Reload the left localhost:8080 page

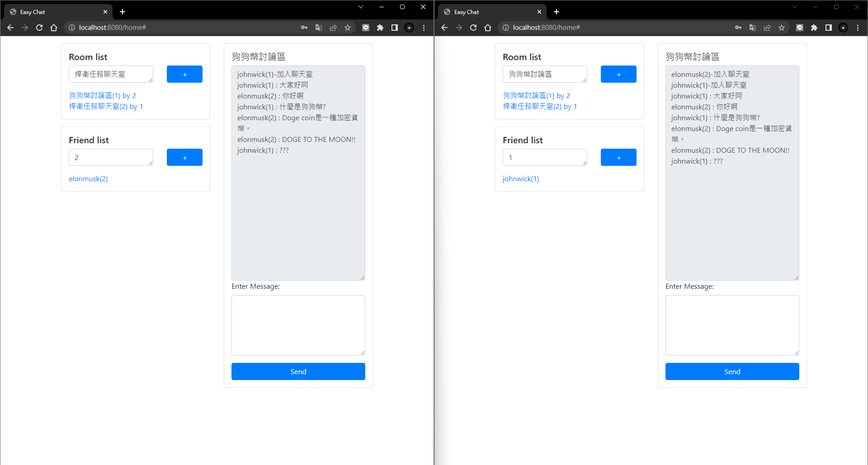39,28
